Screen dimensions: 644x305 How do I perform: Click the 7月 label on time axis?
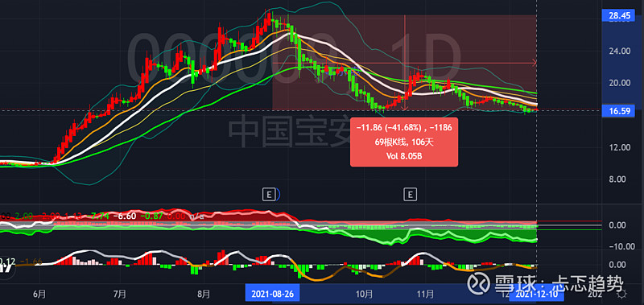pyautogui.click(x=119, y=294)
